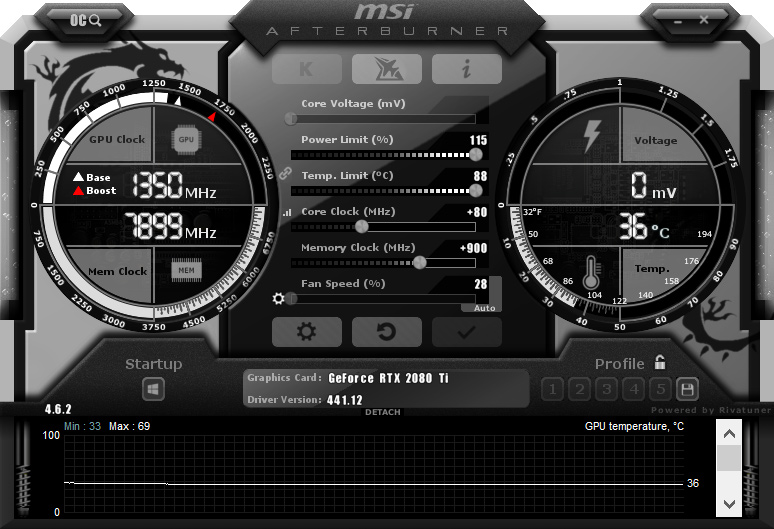Toggle link between Power and Temp limits

click(x=285, y=173)
